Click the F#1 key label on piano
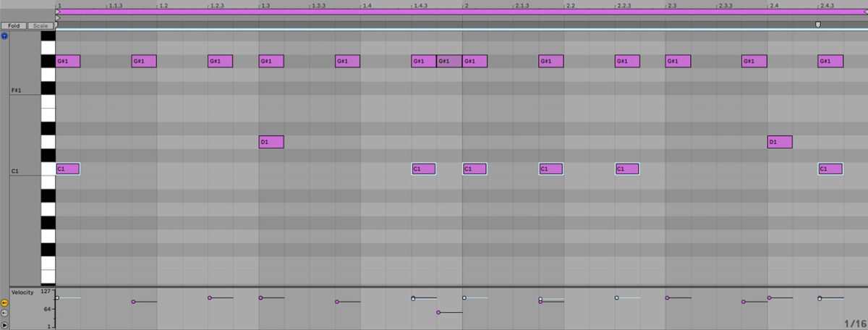 point(17,90)
